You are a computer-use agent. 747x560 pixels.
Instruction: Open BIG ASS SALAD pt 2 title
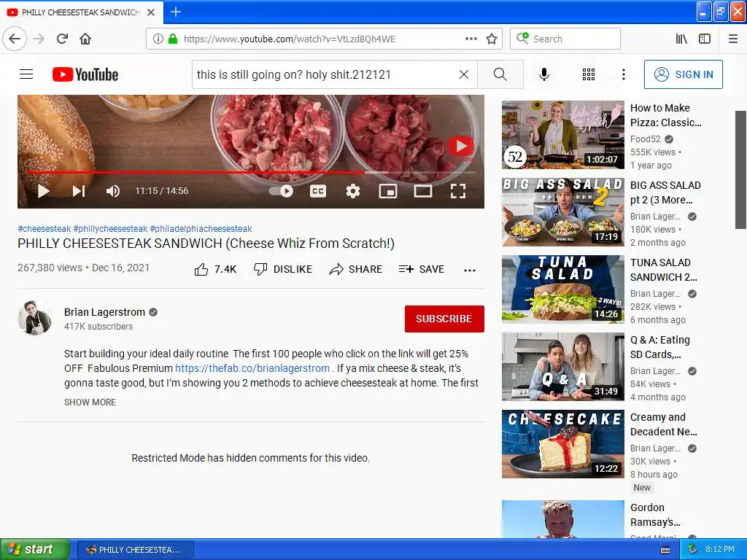click(665, 192)
